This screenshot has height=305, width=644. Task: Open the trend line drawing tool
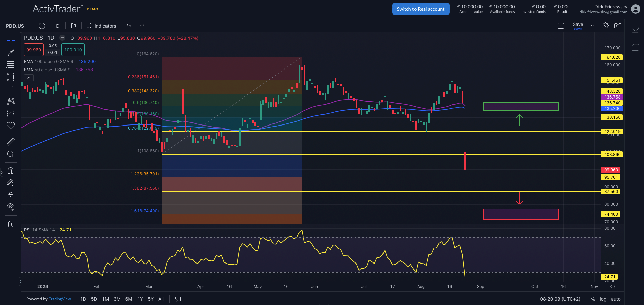click(x=11, y=52)
